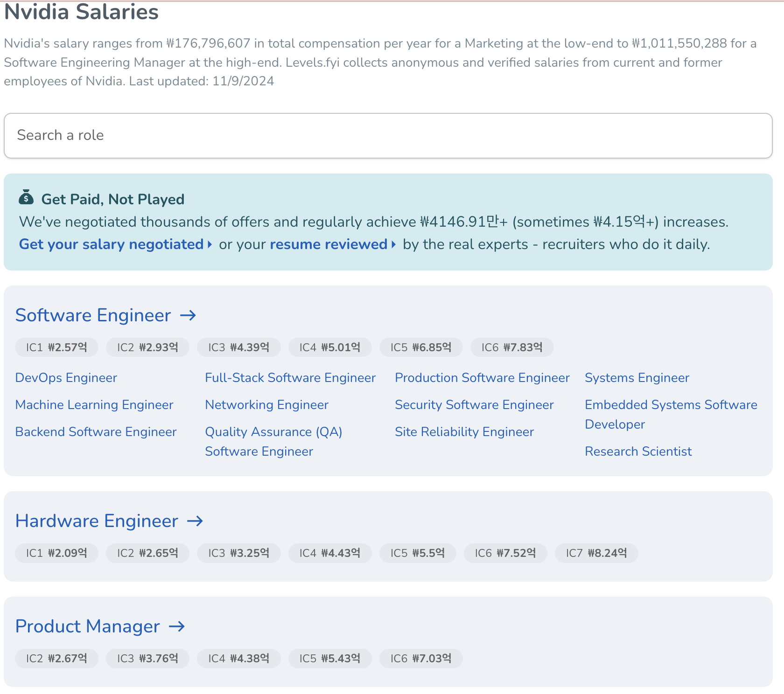Click the Search a role input field
The width and height of the screenshot is (784, 694).
[388, 136]
